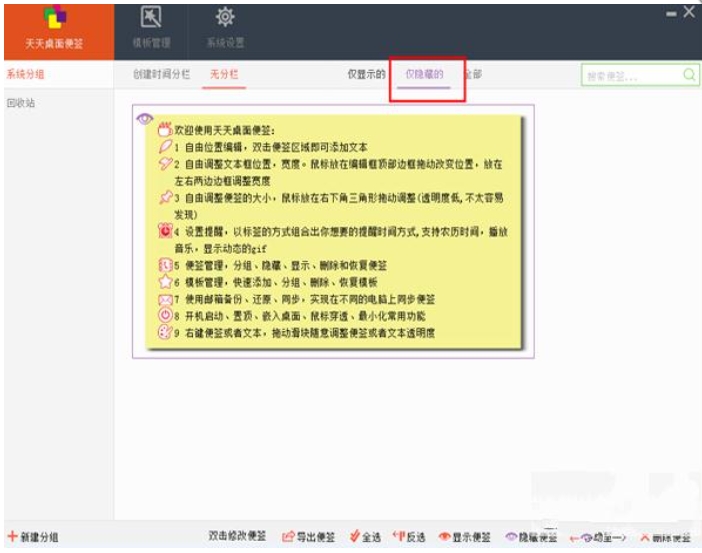Click 双击修改便签 hint text
Screen dimensions: 702x553
point(237,536)
